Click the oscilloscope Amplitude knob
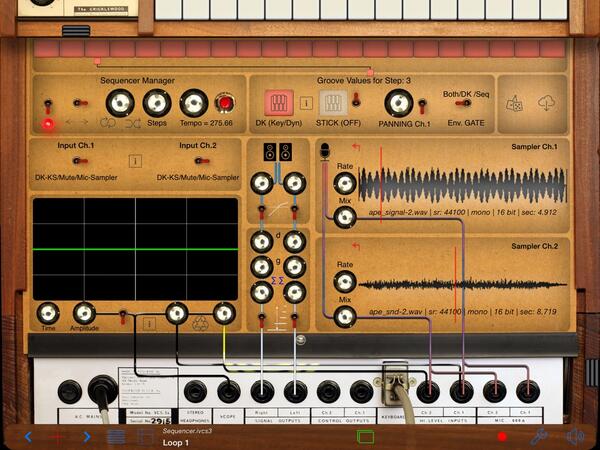The width and height of the screenshot is (600, 450). coord(84,313)
